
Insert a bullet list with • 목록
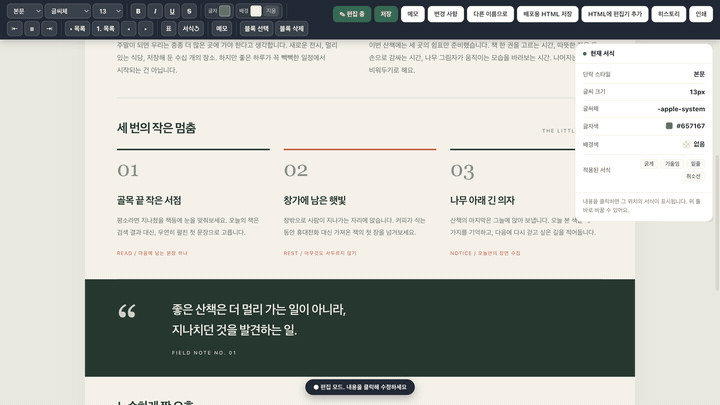coord(77,28)
